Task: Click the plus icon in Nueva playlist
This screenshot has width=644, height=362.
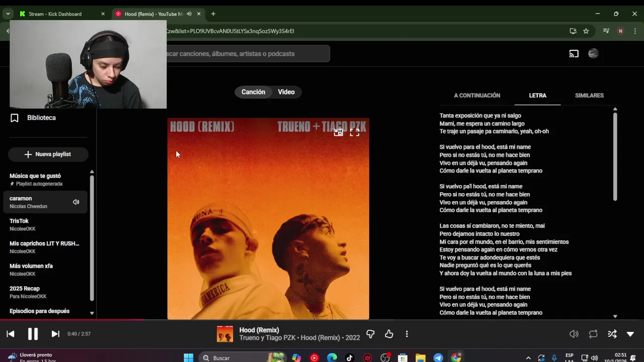Action: pos(28,154)
